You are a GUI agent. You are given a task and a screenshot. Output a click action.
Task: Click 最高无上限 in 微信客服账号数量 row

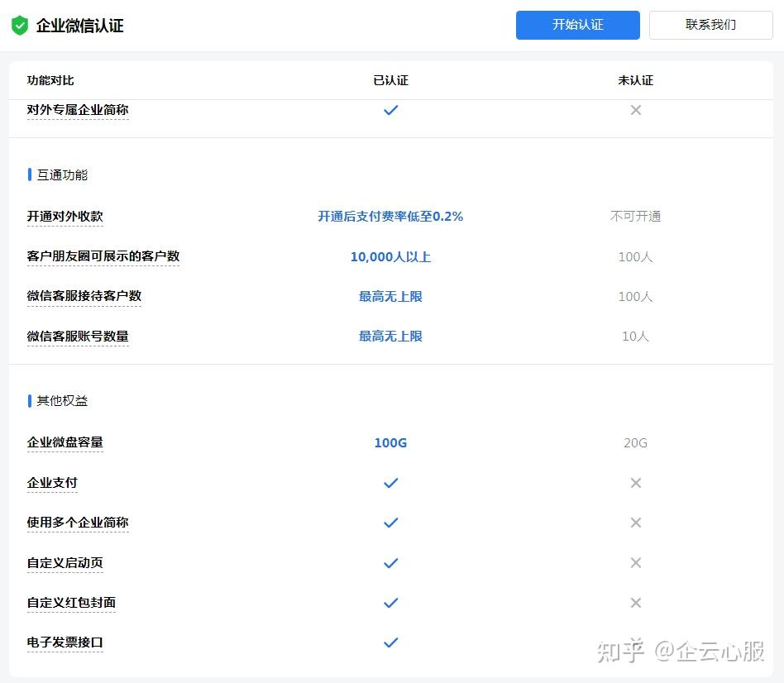(390, 337)
